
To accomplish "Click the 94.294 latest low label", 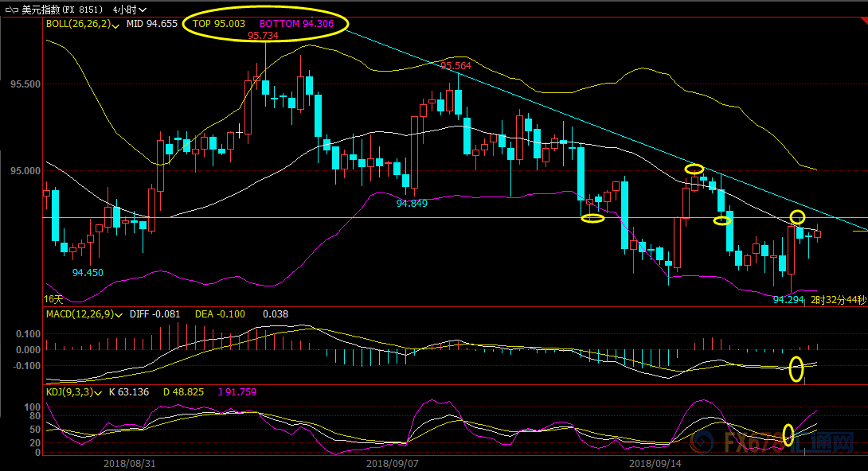I will click(x=788, y=300).
